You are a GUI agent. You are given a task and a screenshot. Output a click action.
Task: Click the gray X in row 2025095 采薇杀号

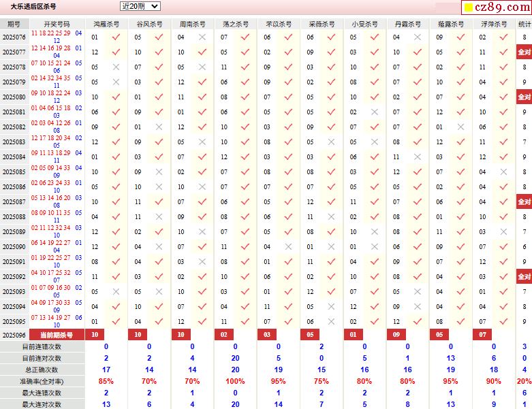point(332,322)
